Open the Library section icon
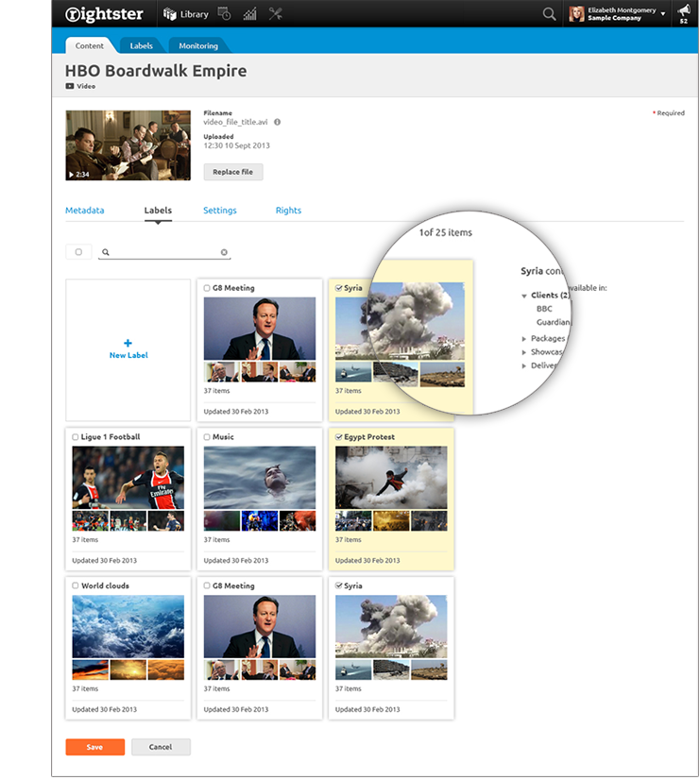 [170, 14]
